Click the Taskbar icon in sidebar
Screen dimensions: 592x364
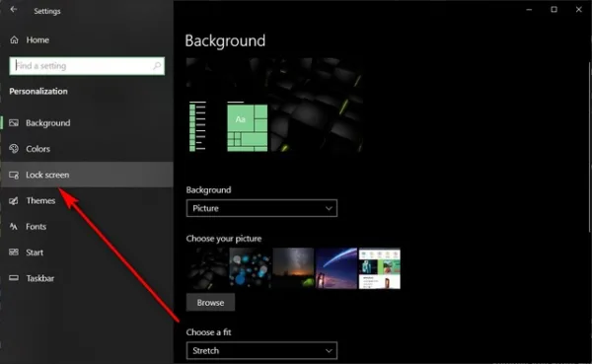click(x=14, y=278)
